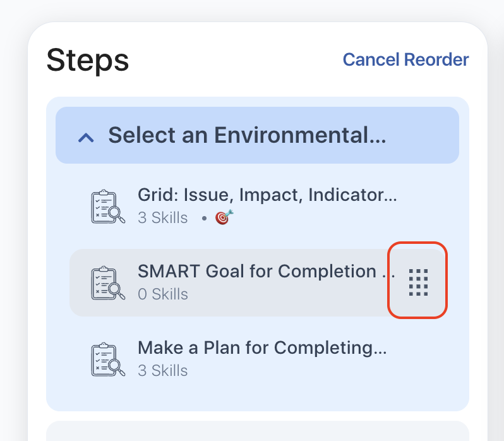The height and width of the screenshot is (441, 504).
Task: Click '3 Skills' under Make a Plan step
Action: pyautogui.click(x=162, y=370)
